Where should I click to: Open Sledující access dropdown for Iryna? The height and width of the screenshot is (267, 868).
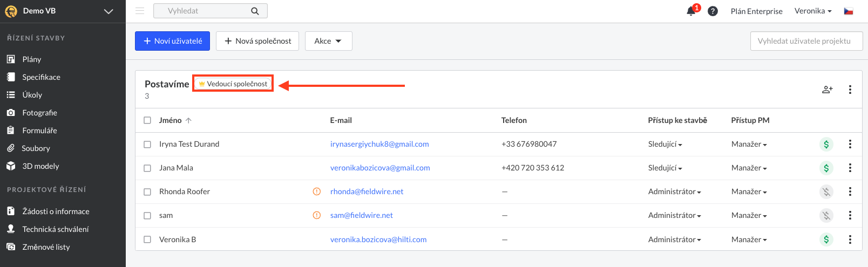665,144
